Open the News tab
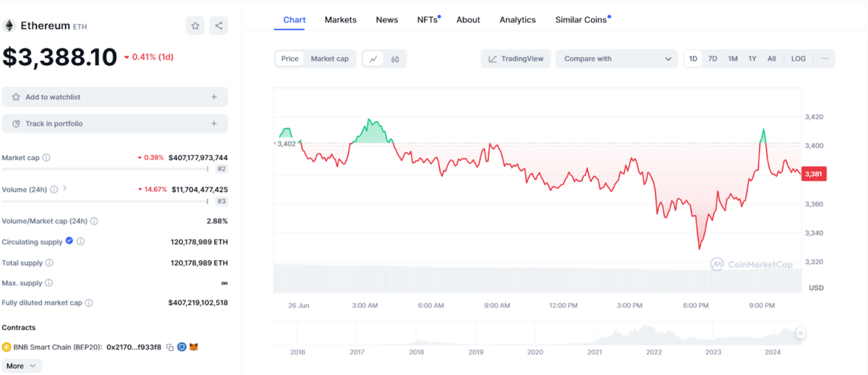This screenshot has width=868, height=375. 387,20
